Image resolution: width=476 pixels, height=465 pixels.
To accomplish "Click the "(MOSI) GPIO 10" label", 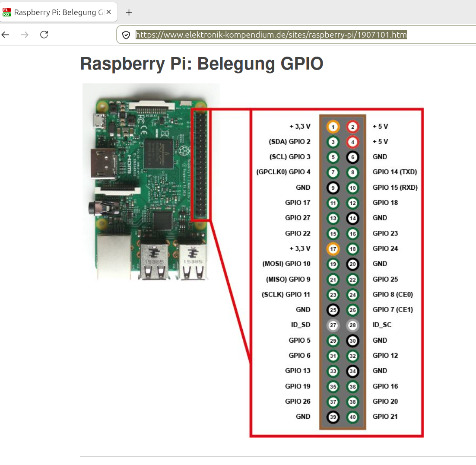I will coord(286,264).
